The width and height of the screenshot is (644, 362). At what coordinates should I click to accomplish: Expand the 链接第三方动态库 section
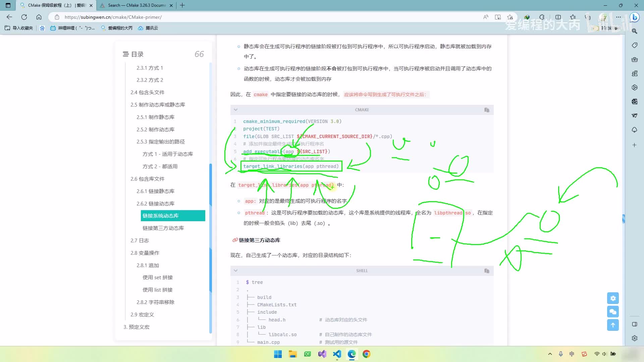coord(163,228)
